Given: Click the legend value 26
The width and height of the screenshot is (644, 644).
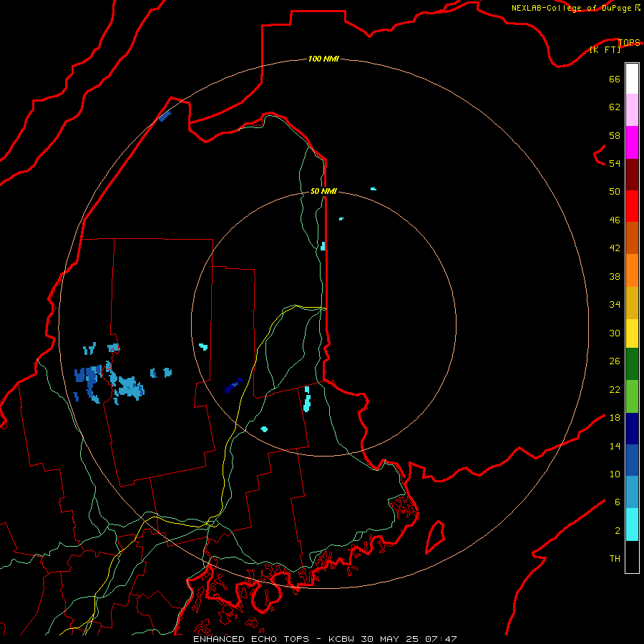Looking at the screenshot, I should pos(615,361).
